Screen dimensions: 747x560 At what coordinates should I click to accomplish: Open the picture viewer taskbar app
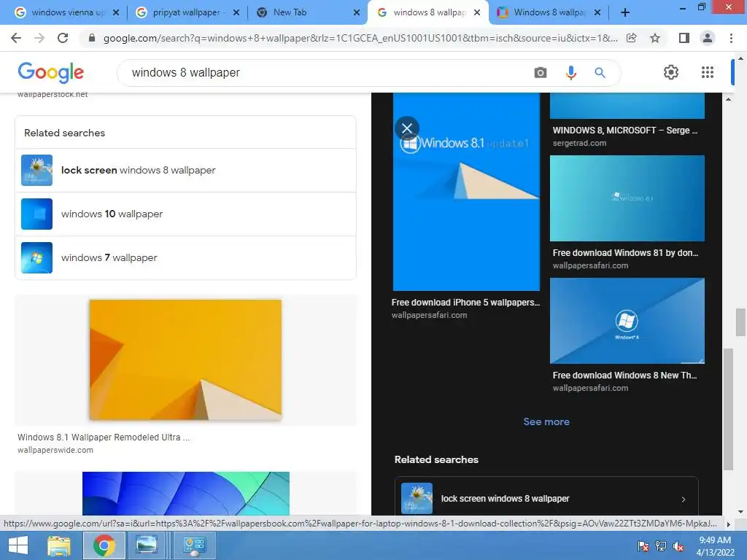pyautogui.click(x=146, y=545)
